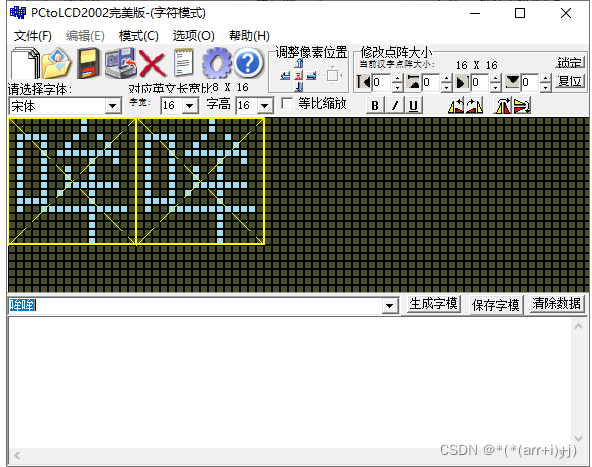Screen dimensions: 592x467
Task: Open options via the blue gear icon
Action: [x=216, y=63]
